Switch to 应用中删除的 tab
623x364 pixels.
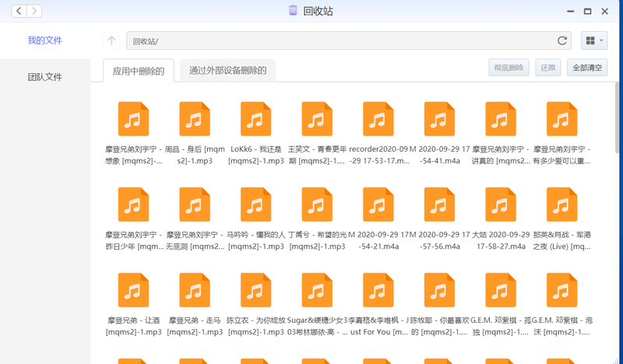(x=139, y=71)
